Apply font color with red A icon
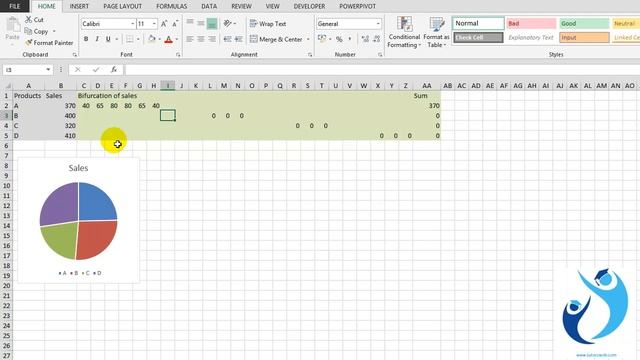The image size is (640, 360). coord(169,39)
